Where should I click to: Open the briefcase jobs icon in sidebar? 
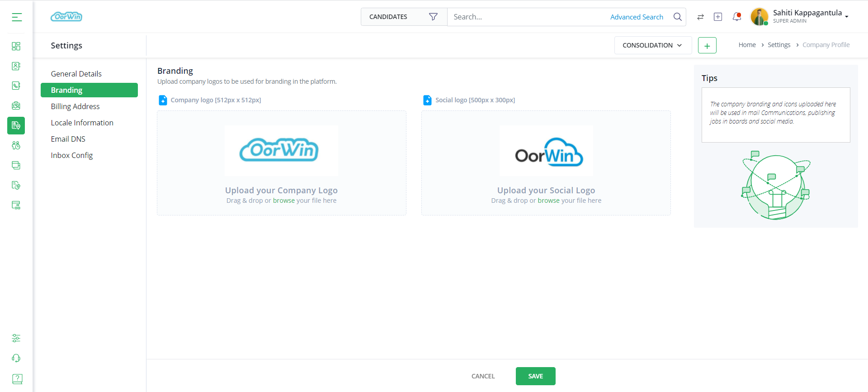tap(16, 105)
